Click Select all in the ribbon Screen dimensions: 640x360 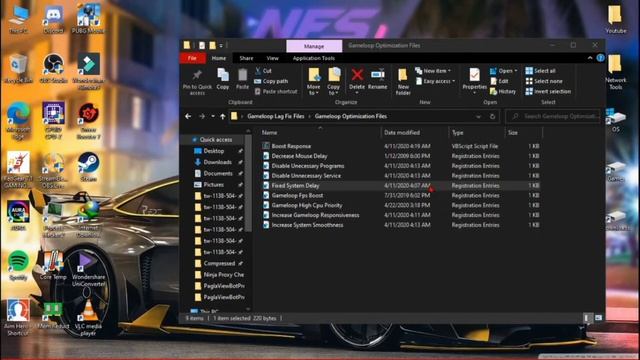(540, 71)
